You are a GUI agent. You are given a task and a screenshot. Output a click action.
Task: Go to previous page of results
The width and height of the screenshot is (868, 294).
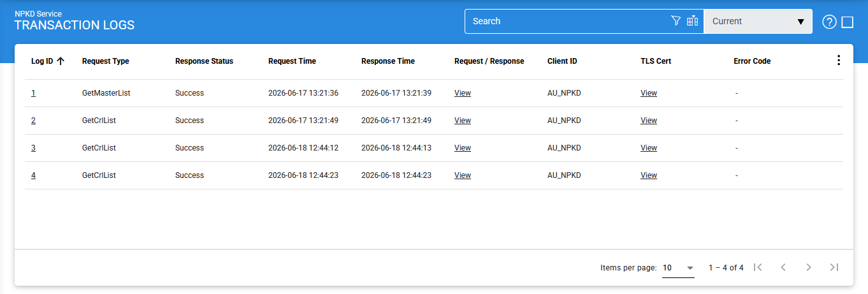(783, 267)
